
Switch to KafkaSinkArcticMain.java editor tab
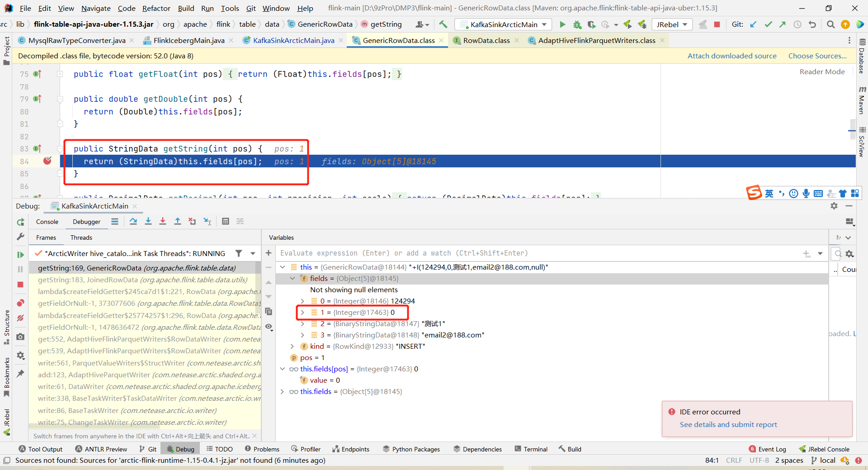click(x=293, y=40)
